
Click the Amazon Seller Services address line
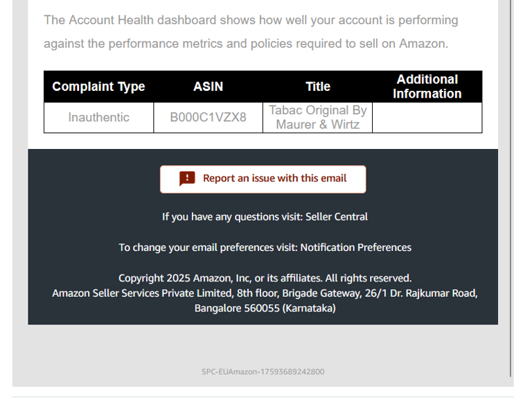pyautogui.click(x=265, y=293)
